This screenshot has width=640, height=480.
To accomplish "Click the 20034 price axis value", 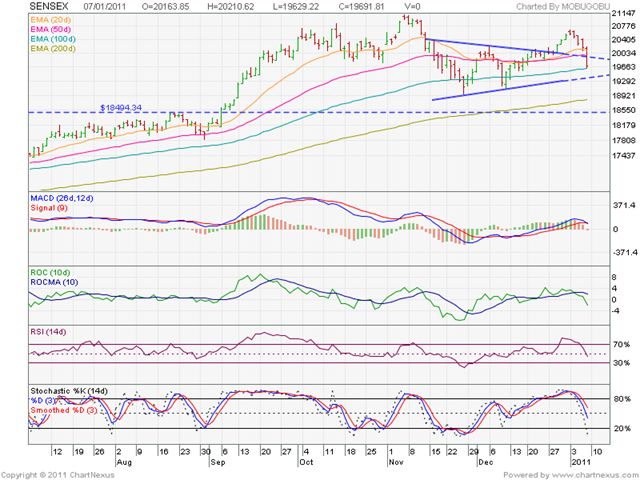I will (624, 54).
